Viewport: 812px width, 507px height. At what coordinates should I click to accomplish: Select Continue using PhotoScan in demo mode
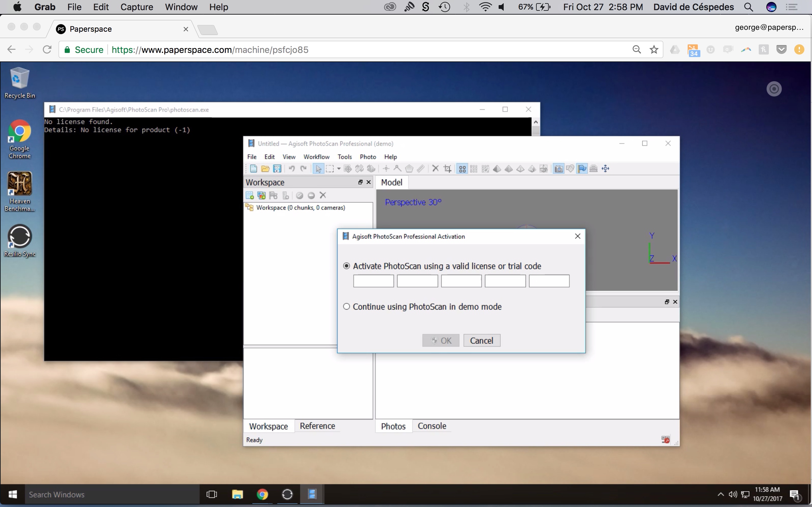coord(346,307)
